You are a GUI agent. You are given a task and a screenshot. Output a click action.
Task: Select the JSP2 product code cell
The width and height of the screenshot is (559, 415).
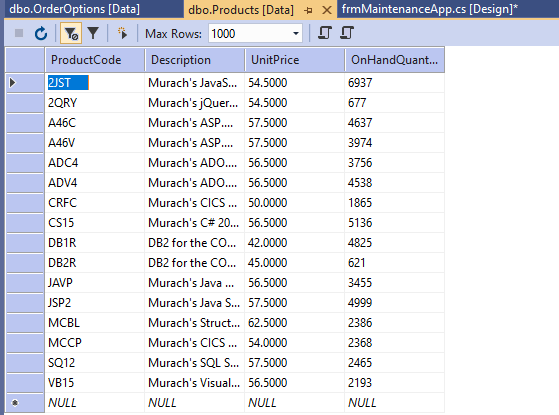pos(95,303)
